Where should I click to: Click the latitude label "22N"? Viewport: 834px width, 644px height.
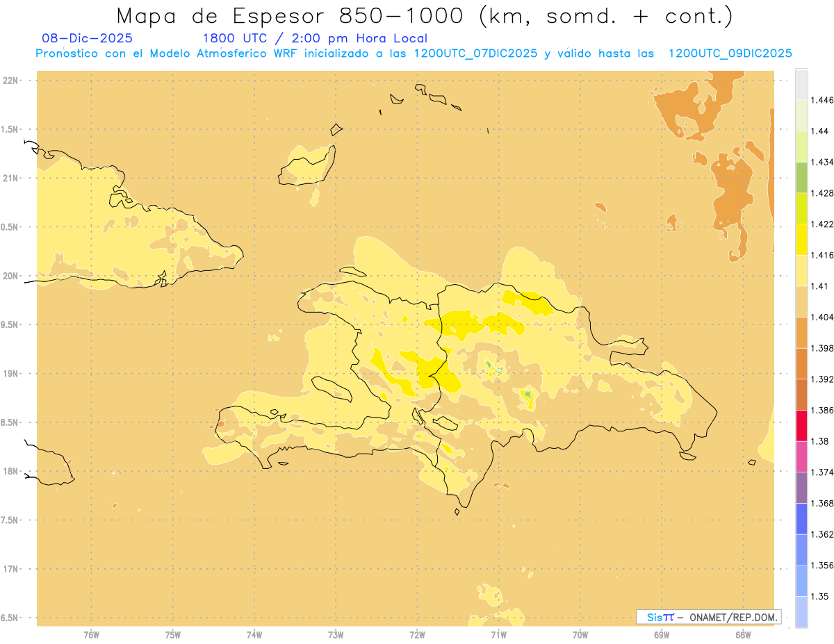click(x=10, y=80)
